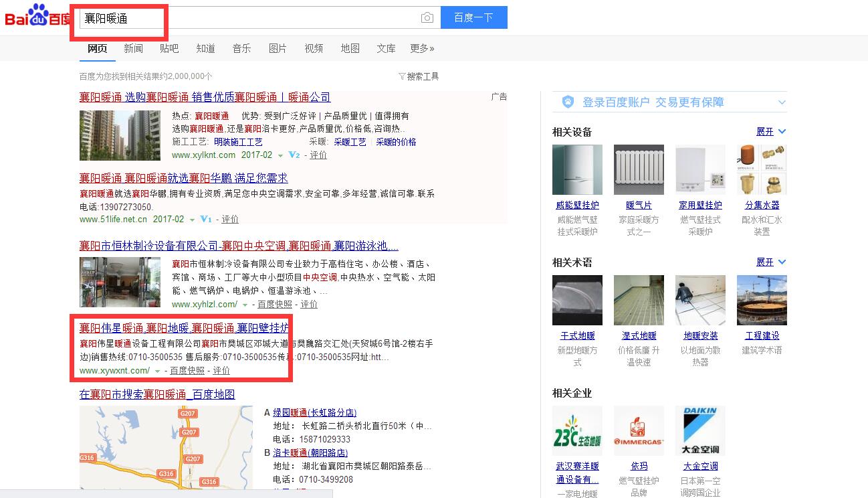Click the www.xylknt.com green URL
The image size is (868, 498).
203,155
